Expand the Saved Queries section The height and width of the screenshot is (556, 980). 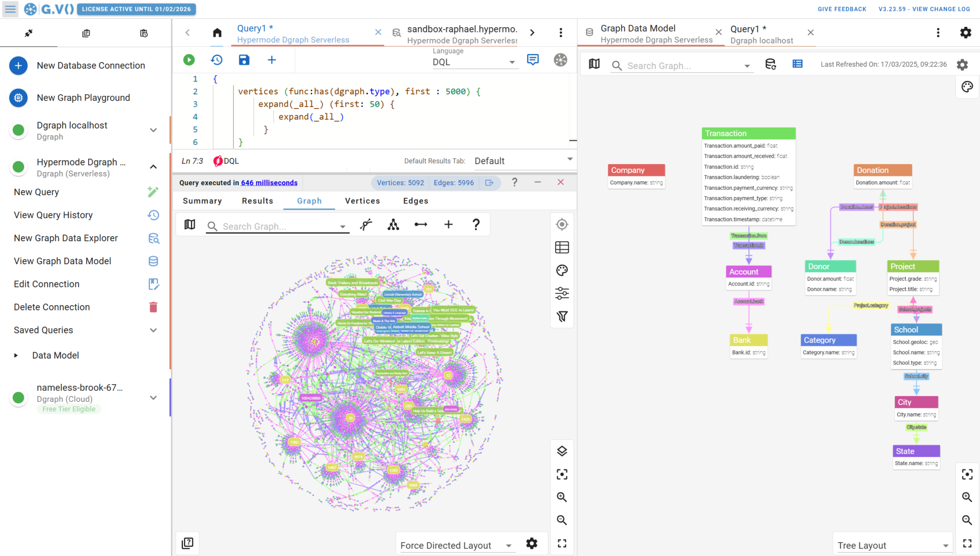coord(153,330)
